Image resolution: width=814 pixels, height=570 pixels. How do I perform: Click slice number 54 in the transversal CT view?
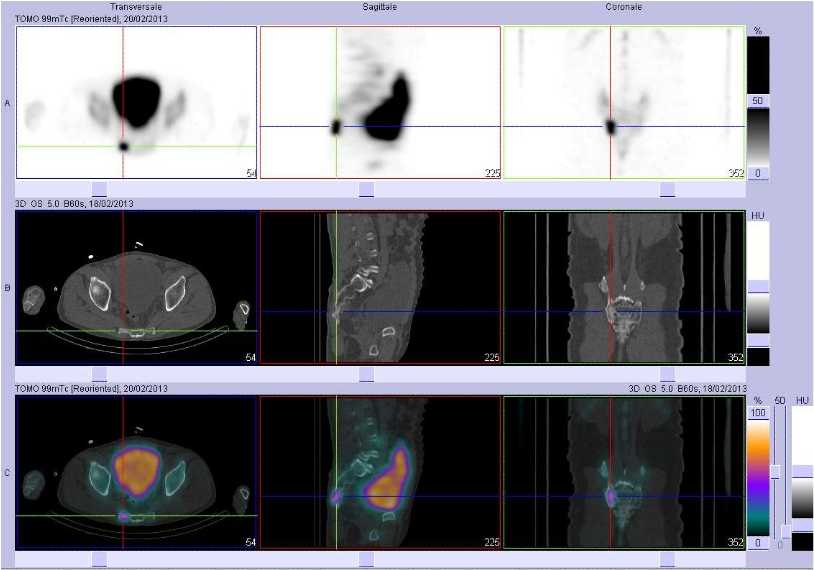[x=251, y=358]
